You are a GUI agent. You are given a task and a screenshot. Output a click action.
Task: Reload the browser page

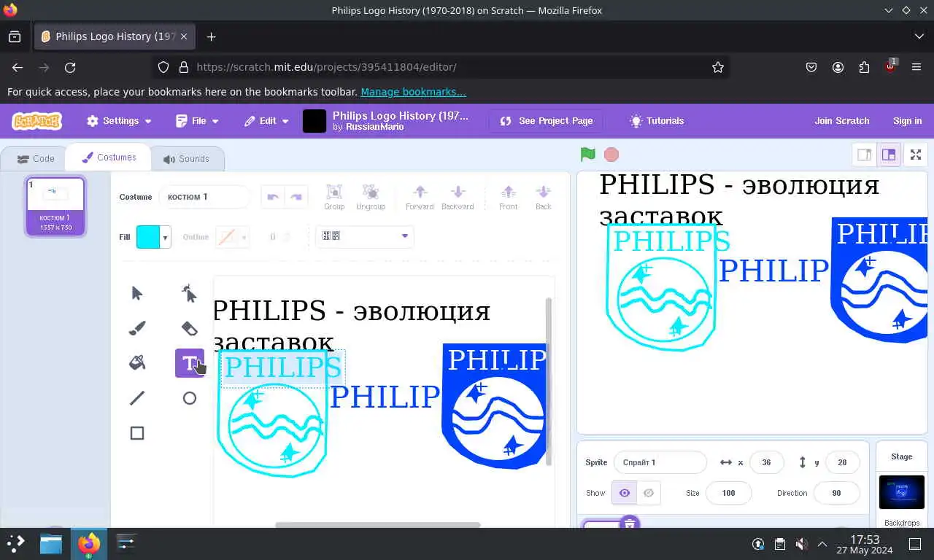click(x=70, y=67)
